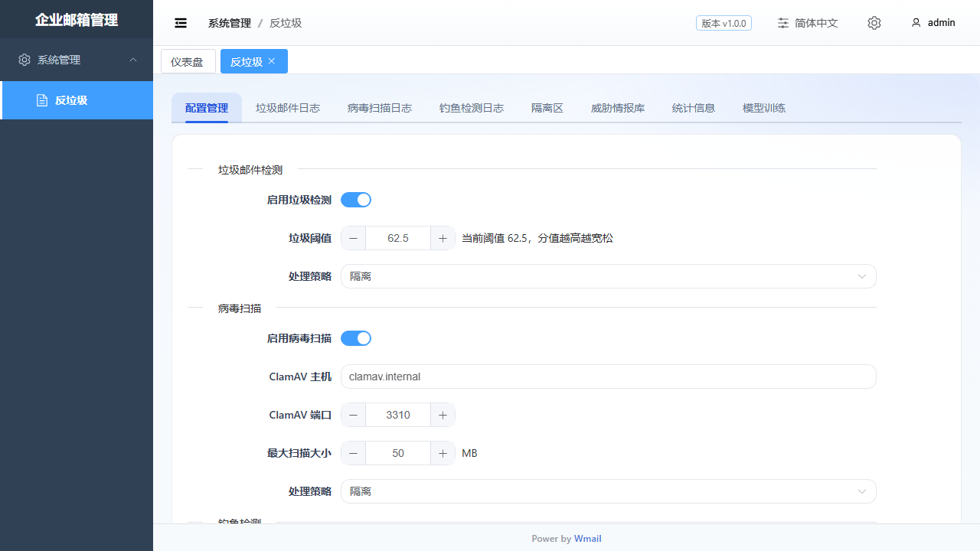The image size is (980, 551).
Task: Decrease the ClamAV 端口 number
Action: click(x=353, y=415)
